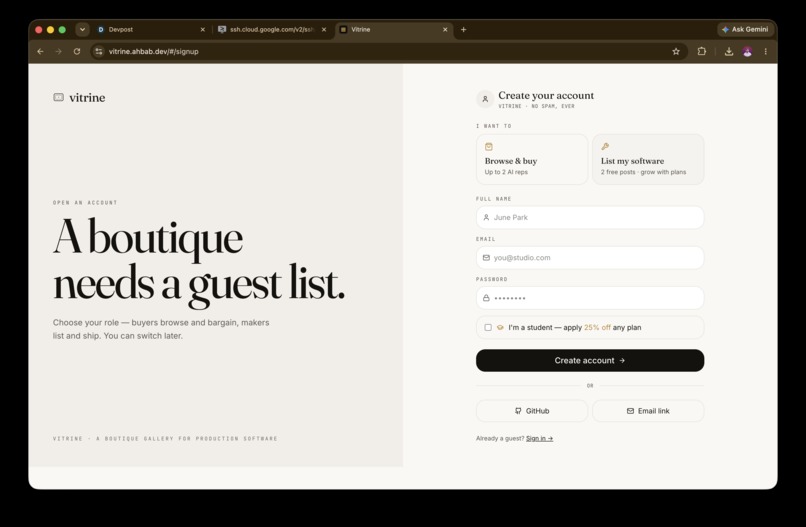Click the vitrine logo icon
806x527 pixels.
tap(59, 97)
